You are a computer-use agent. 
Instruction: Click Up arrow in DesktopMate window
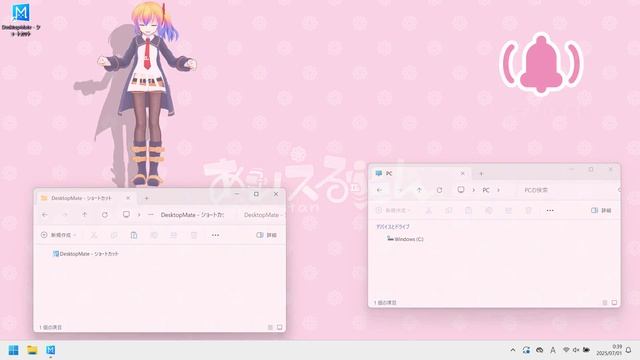click(84, 215)
